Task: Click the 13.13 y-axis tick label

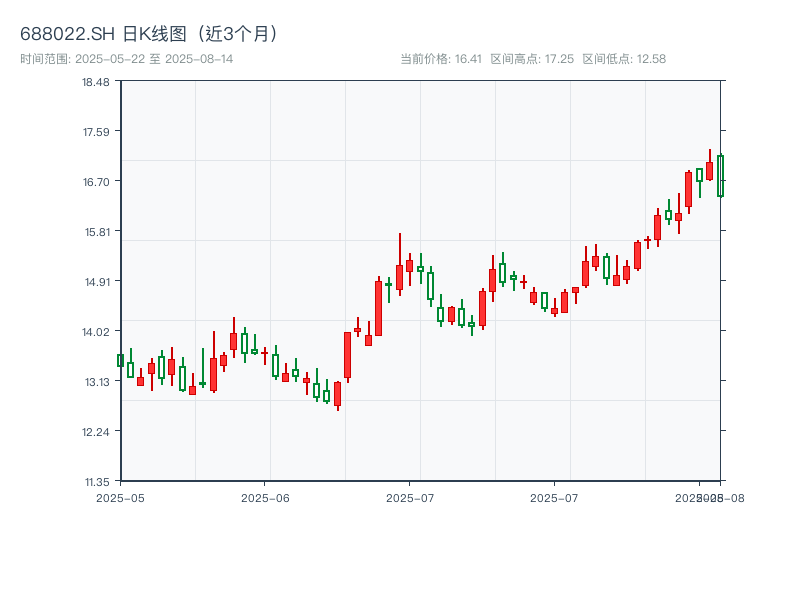Action: pyautogui.click(x=96, y=381)
